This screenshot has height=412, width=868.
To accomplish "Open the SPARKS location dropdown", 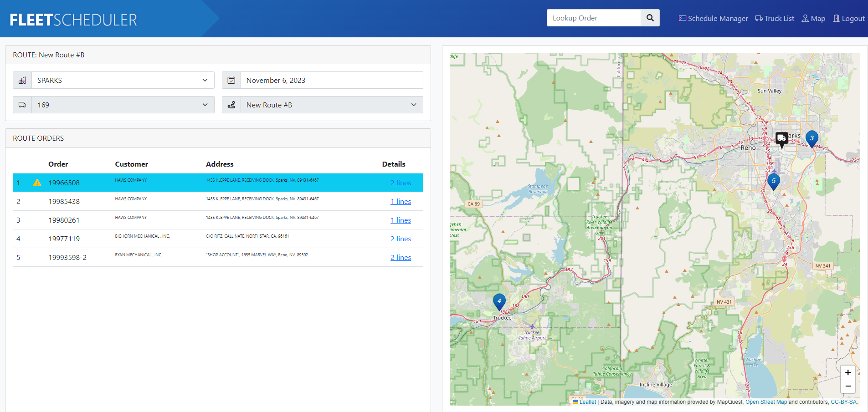I will point(121,80).
